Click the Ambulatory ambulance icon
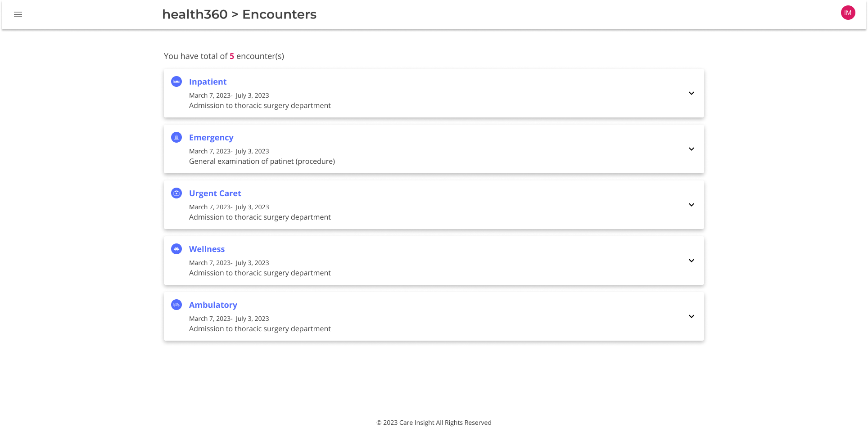 pyautogui.click(x=176, y=305)
